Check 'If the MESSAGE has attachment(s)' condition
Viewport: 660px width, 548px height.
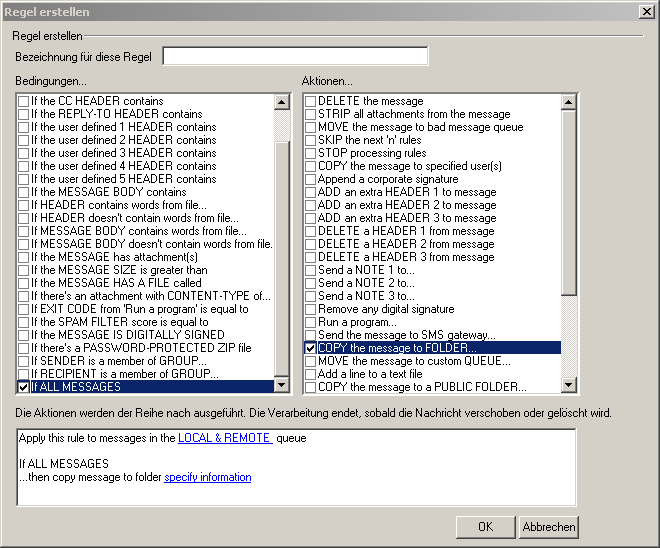(24, 257)
